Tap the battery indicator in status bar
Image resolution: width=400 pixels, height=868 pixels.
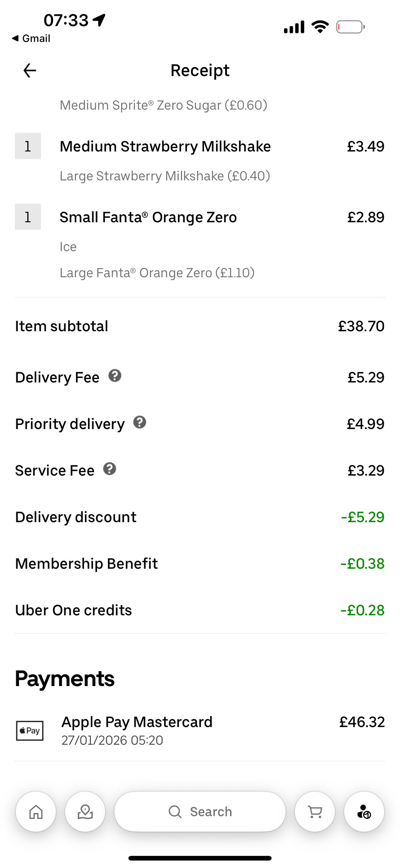pyautogui.click(x=350, y=27)
